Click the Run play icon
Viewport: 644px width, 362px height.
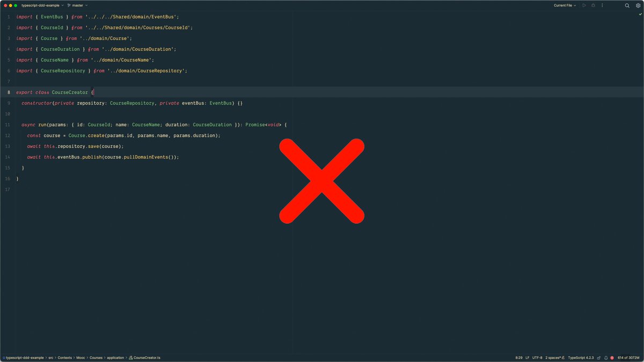[584, 5]
